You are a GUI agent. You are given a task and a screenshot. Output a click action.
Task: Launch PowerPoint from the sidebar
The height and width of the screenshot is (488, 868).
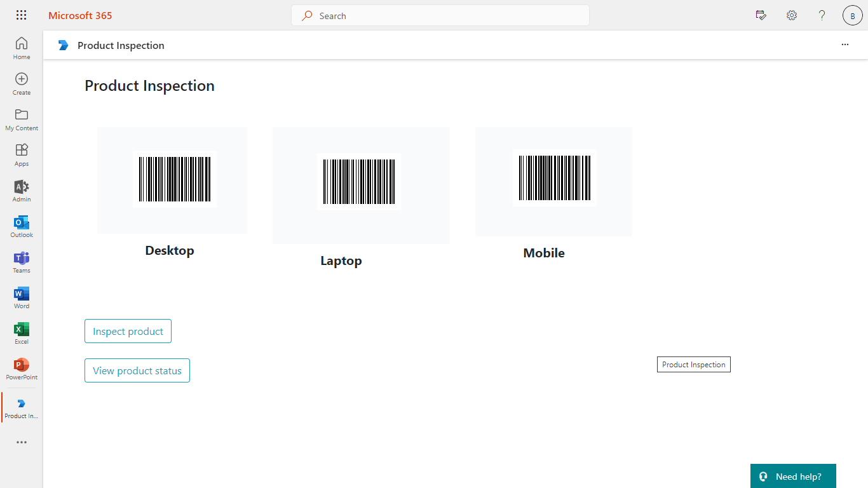(22, 369)
